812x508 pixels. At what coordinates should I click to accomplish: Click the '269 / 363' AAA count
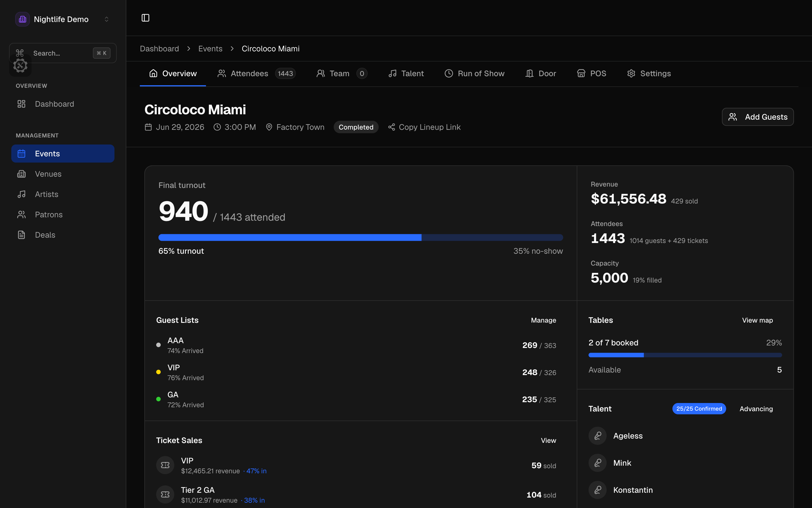click(x=539, y=345)
